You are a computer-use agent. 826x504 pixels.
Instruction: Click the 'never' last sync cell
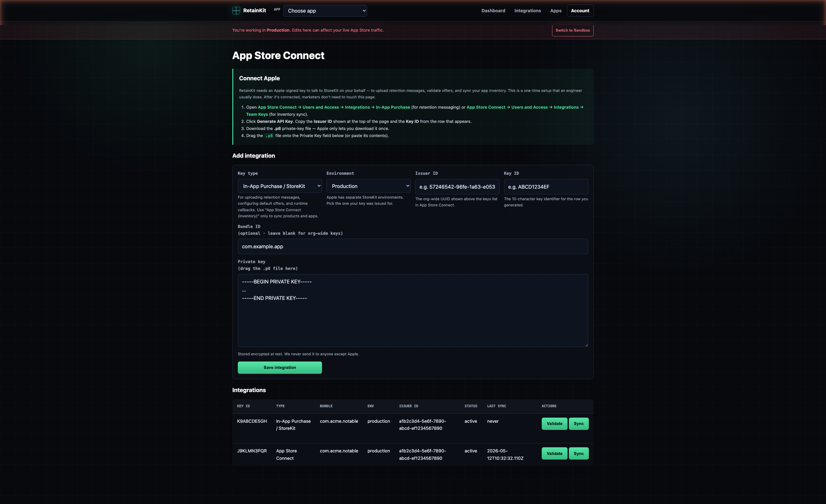pyautogui.click(x=492, y=421)
